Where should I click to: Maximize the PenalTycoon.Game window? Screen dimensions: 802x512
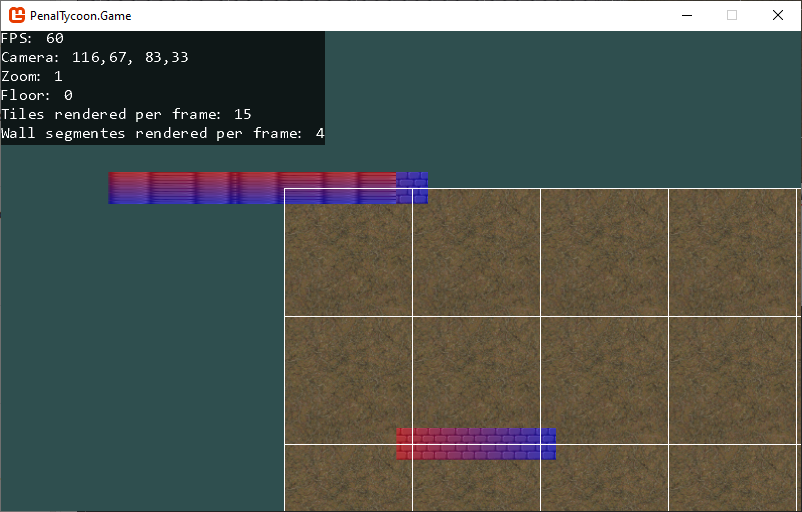click(732, 15)
